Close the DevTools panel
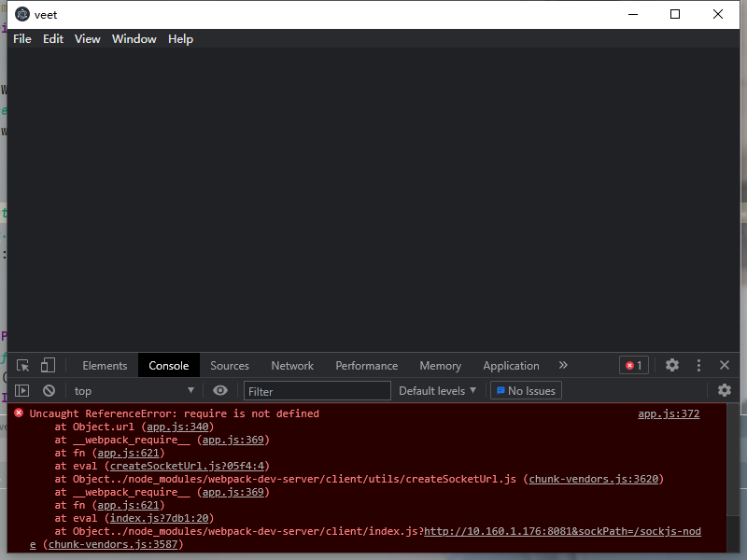The width and height of the screenshot is (747, 560). [725, 365]
